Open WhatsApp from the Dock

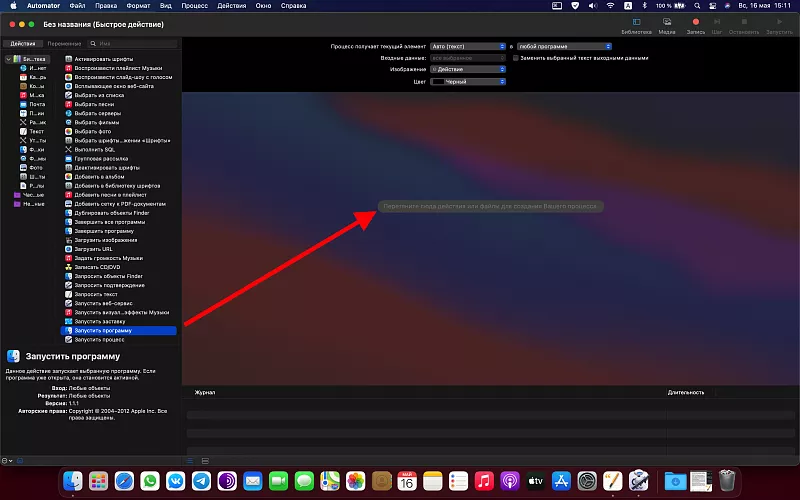[148, 481]
